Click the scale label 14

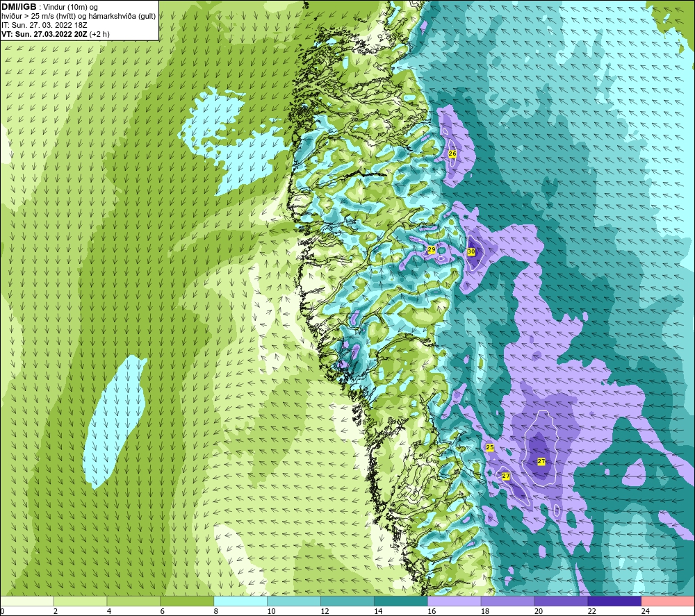378,611
